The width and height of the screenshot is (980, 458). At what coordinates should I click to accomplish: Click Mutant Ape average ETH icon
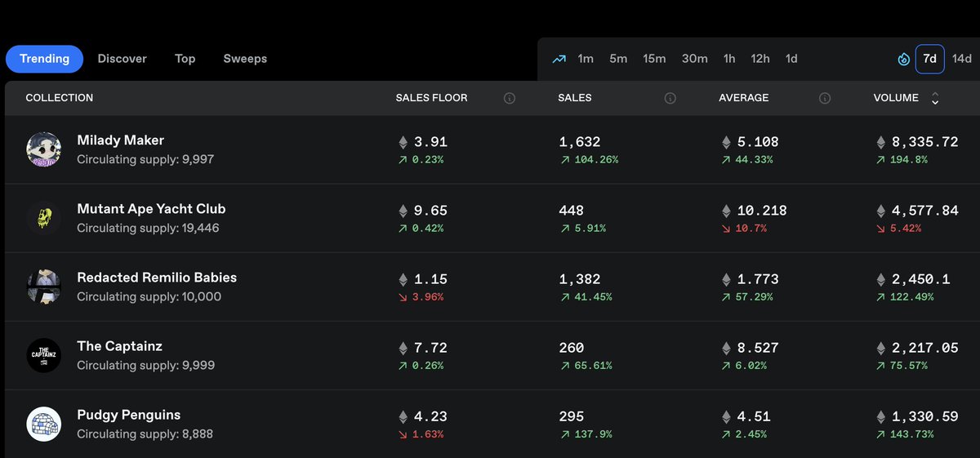pyautogui.click(x=725, y=211)
